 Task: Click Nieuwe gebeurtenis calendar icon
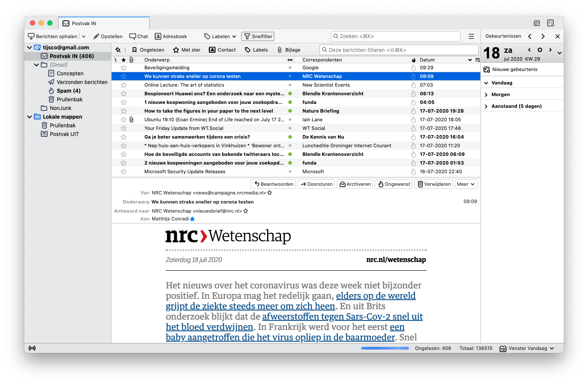pyautogui.click(x=487, y=69)
